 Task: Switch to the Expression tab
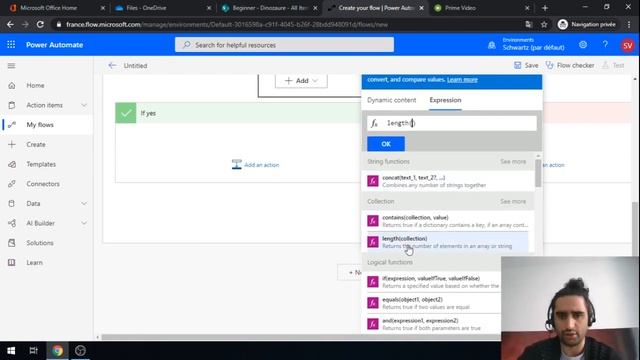click(x=445, y=100)
